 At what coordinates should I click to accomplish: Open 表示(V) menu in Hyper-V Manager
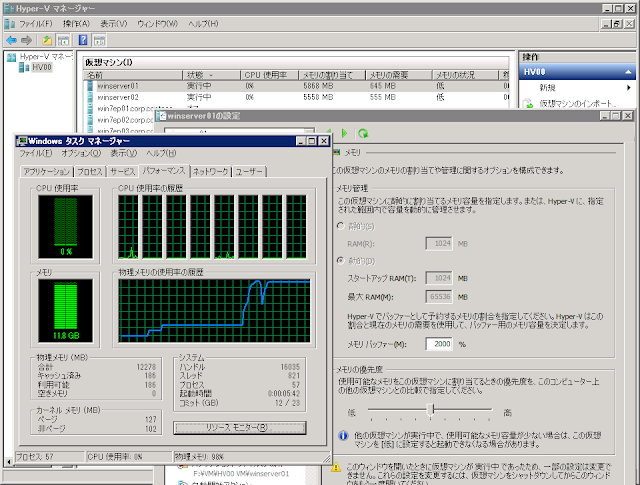coord(114,24)
